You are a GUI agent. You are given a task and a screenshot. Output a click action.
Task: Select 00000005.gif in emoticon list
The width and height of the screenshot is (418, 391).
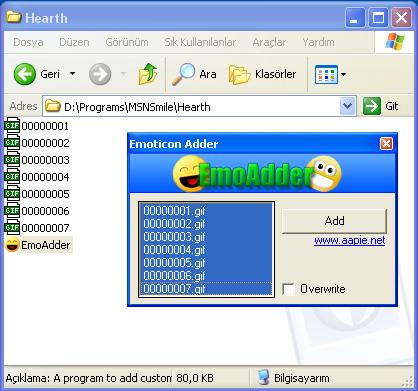click(x=206, y=263)
